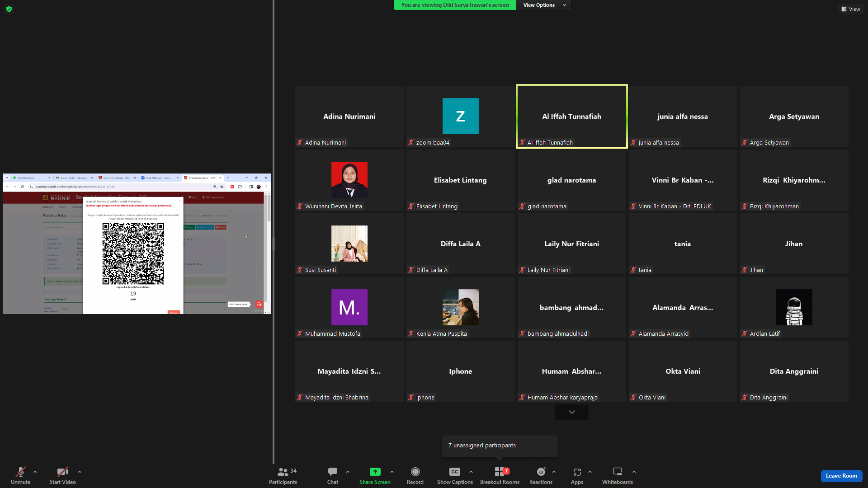Click the forward arrow in shared browser
The height and width of the screenshot is (488, 868).
[x=14, y=187]
